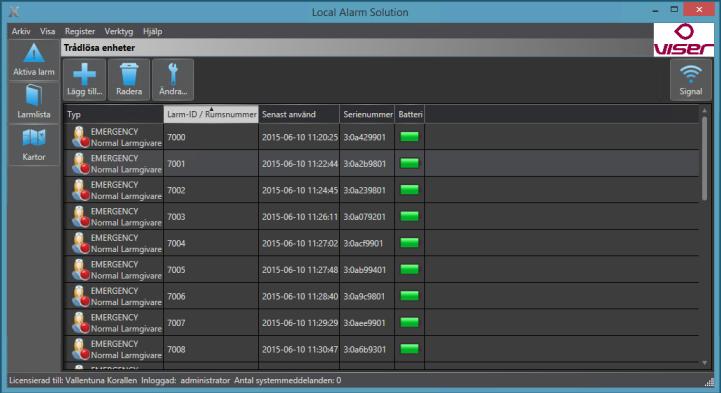The image size is (721, 393).
Task: Sort by Senast använd column header
Action: click(x=299, y=114)
